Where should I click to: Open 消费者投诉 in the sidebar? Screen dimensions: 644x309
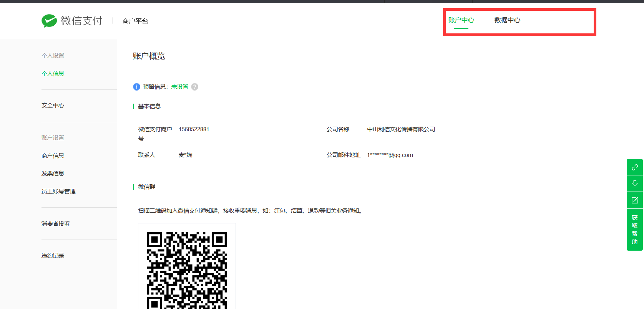pyautogui.click(x=56, y=223)
